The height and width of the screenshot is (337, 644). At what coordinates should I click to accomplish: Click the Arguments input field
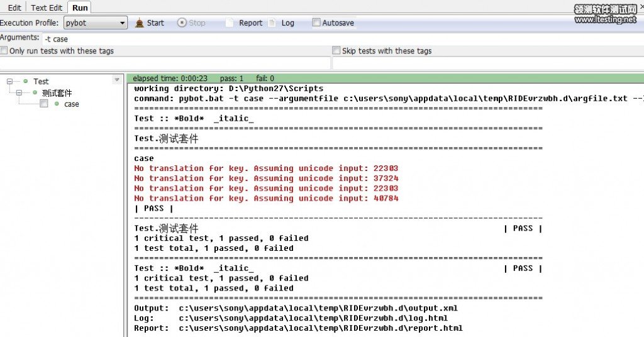pyautogui.click(x=340, y=39)
